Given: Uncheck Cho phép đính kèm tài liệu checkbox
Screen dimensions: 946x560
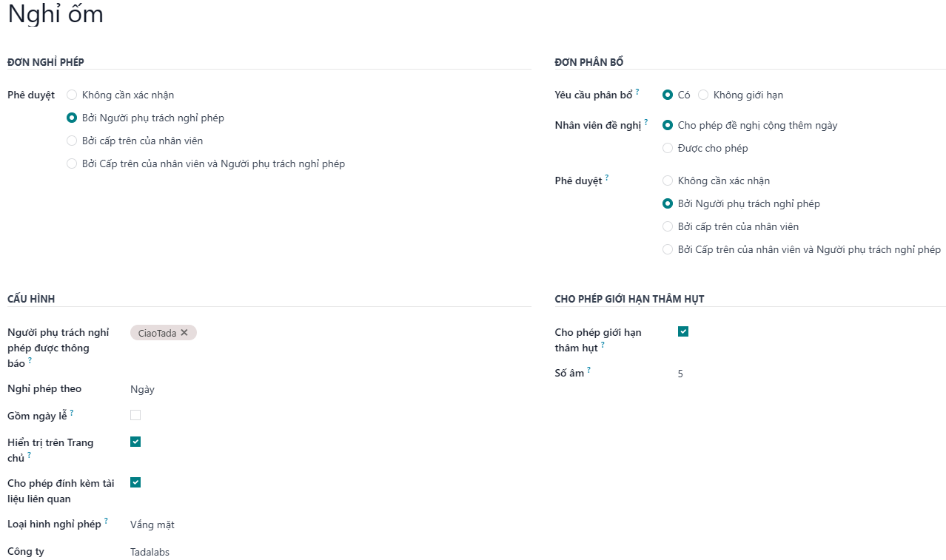Looking at the screenshot, I should [135, 482].
